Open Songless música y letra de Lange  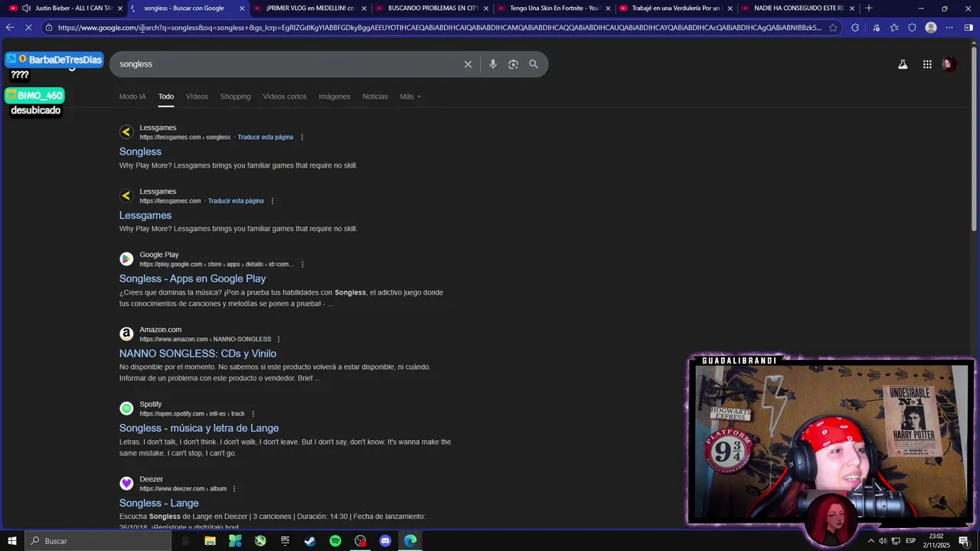tap(199, 429)
